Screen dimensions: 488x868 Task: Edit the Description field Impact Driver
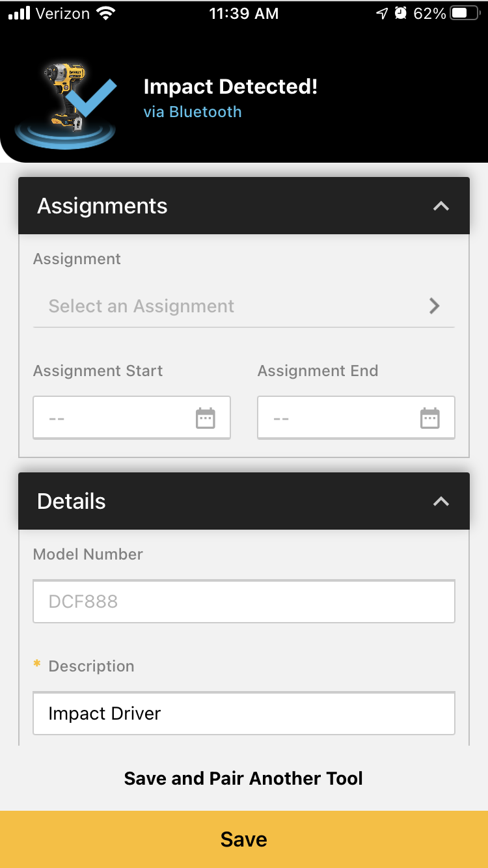(244, 714)
